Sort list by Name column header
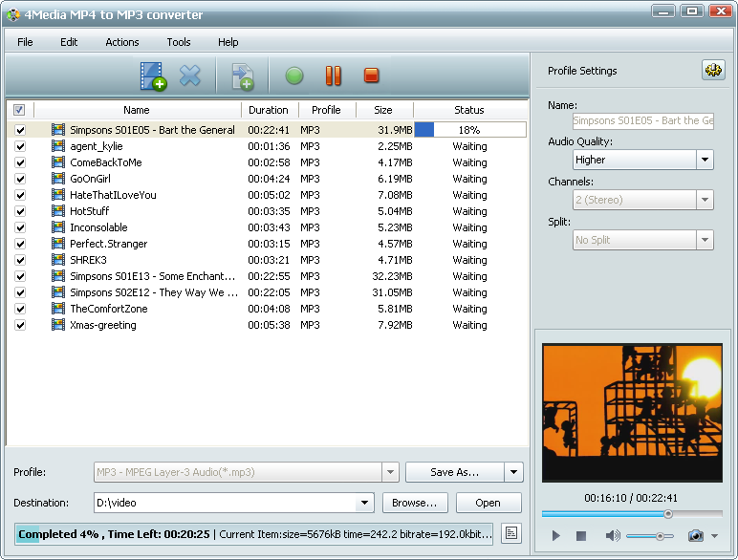This screenshot has width=738, height=560. tap(137, 110)
